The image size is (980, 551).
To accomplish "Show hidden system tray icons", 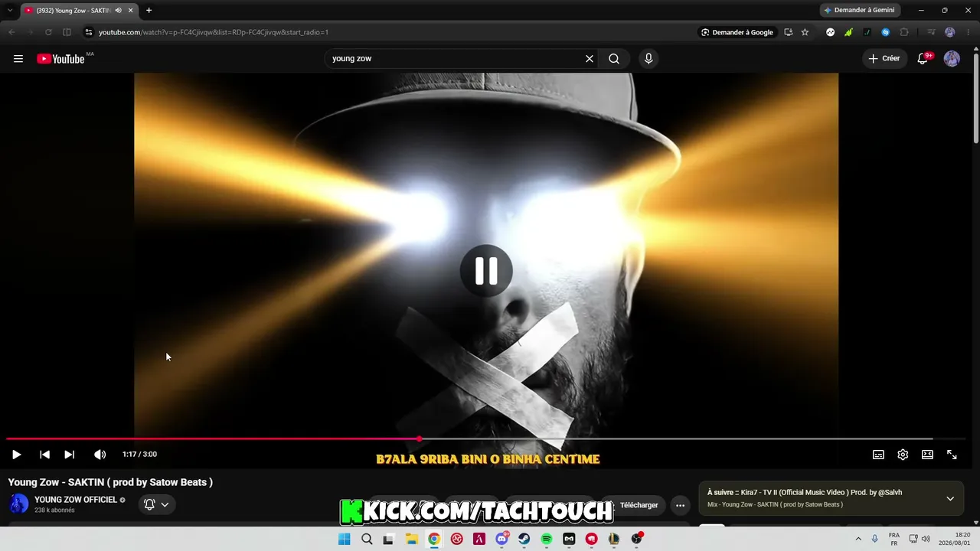I will click(x=857, y=539).
